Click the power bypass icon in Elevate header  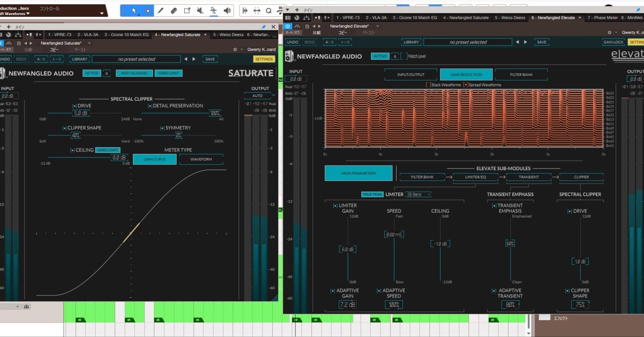click(x=287, y=26)
